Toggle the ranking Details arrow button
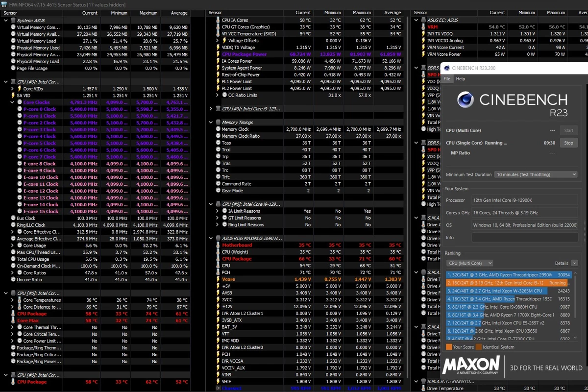The width and height of the screenshot is (588, 392). 574,263
